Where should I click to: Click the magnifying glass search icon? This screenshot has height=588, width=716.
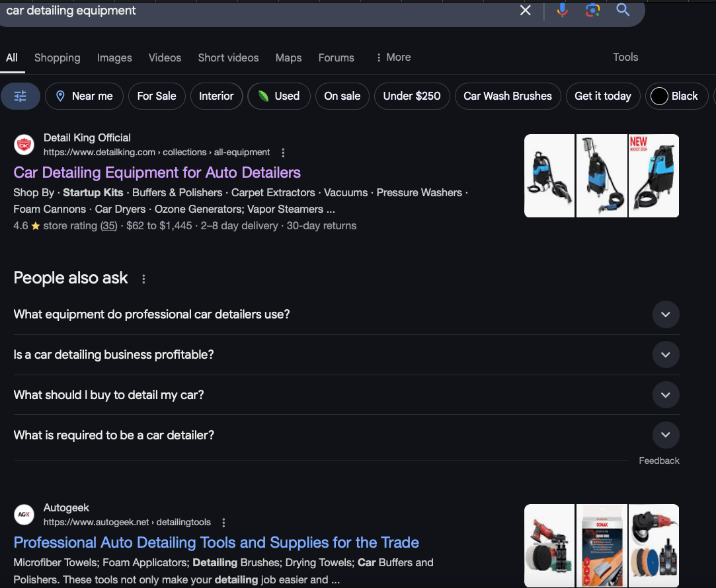pyautogui.click(x=623, y=10)
